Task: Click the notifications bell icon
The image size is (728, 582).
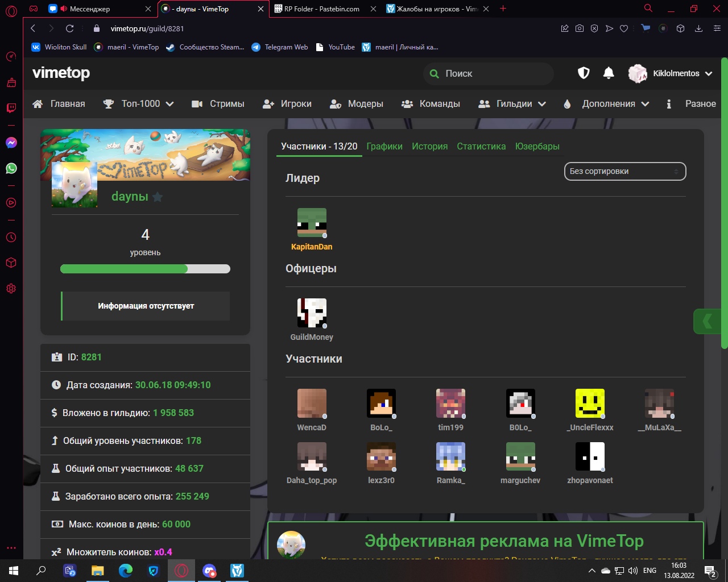Action: (609, 73)
